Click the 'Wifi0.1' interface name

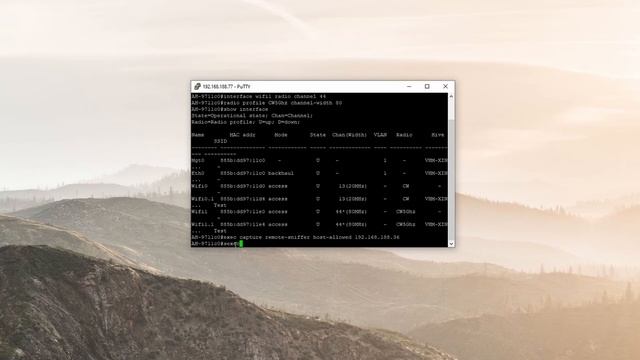[202, 199]
